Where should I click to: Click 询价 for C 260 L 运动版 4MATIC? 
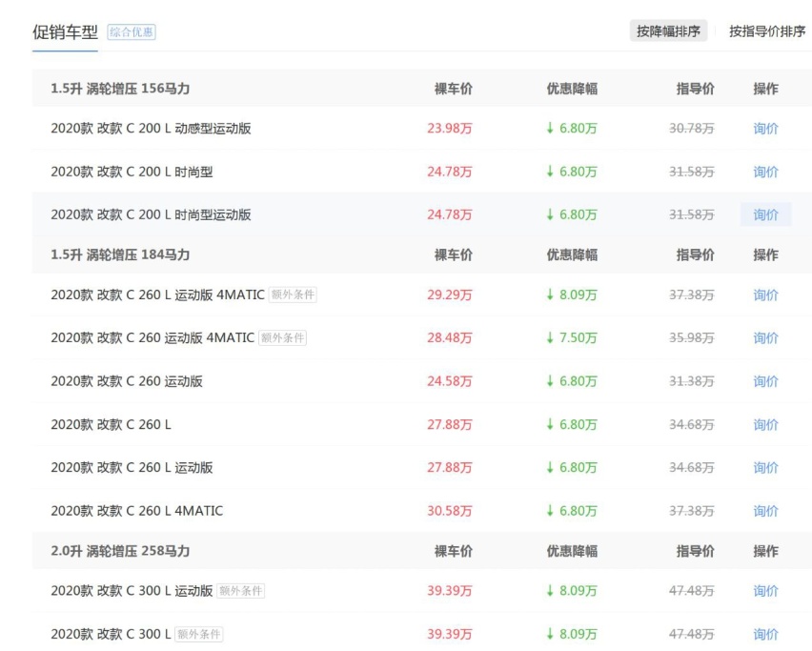(765, 295)
